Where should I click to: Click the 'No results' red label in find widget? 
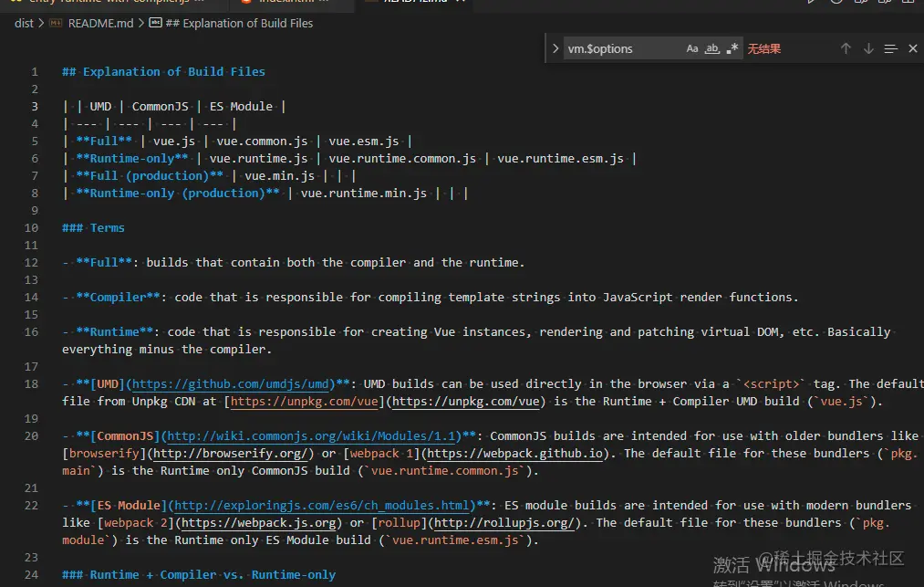[763, 48]
